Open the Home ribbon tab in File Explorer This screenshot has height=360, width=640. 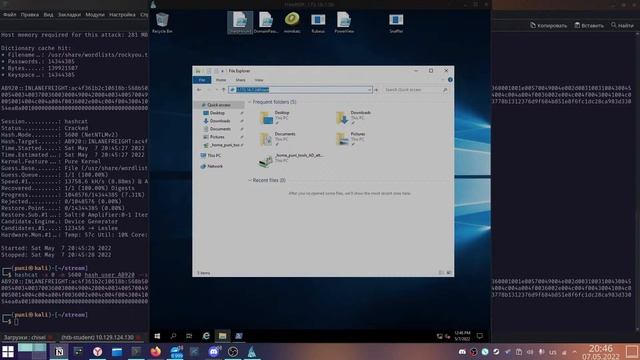point(221,80)
